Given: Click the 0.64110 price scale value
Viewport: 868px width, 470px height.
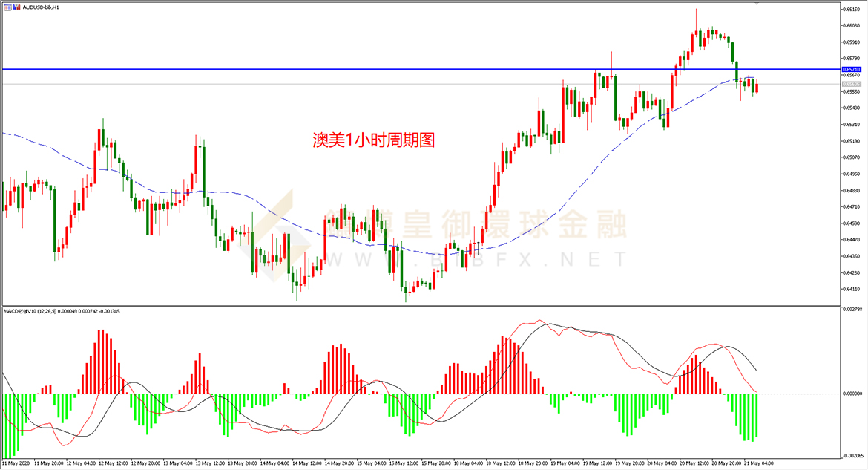Looking at the screenshot, I should [x=852, y=289].
